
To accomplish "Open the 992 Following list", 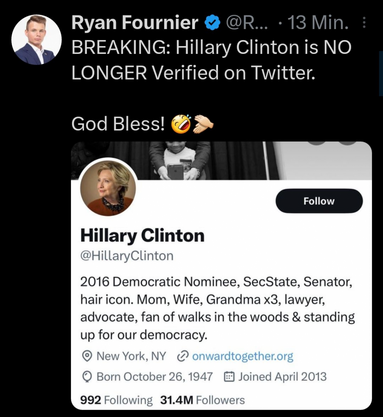I will point(116,400).
